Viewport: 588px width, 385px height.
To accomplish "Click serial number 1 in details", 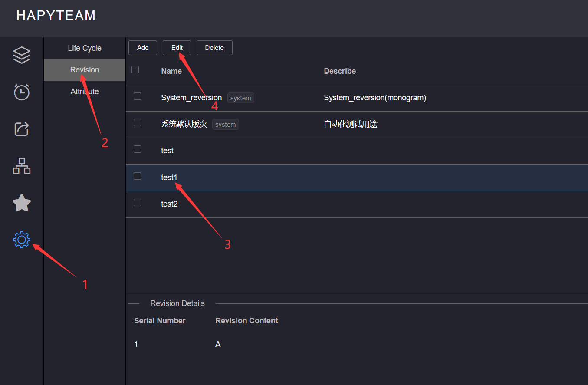I will [x=136, y=344].
